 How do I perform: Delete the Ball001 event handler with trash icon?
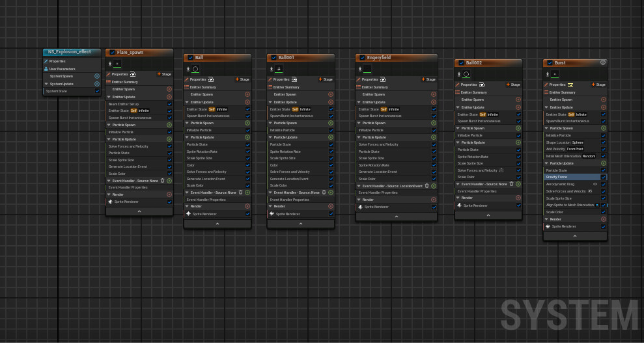click(x=324, y=192)
